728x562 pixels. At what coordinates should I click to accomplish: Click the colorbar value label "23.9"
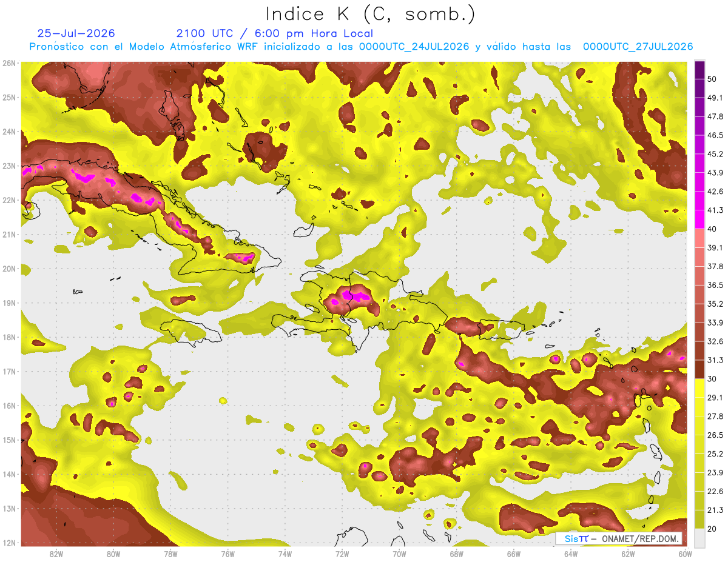(x=716, y=472)
